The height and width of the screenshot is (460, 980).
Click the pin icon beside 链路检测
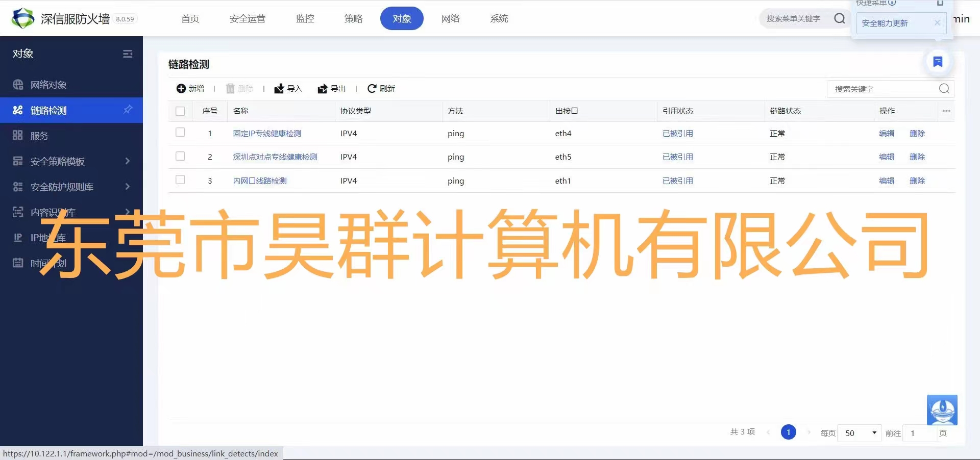click(x=128, y=110)
